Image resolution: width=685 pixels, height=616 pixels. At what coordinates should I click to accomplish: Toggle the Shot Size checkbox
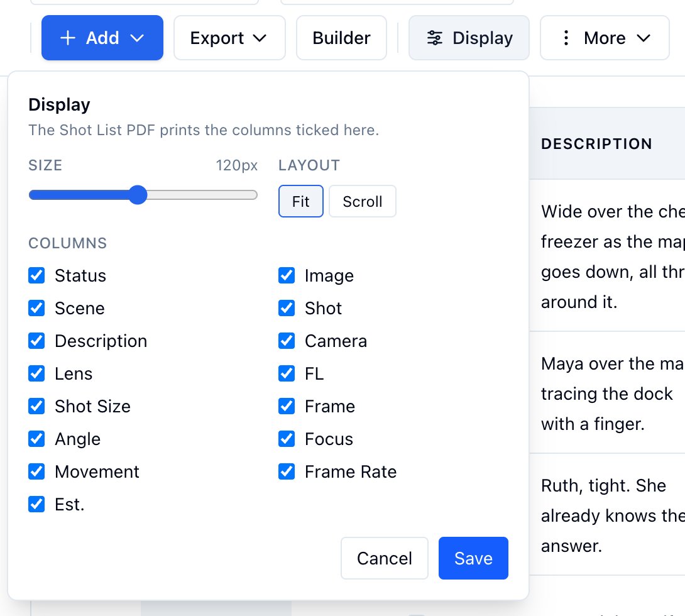coord(36,406)
